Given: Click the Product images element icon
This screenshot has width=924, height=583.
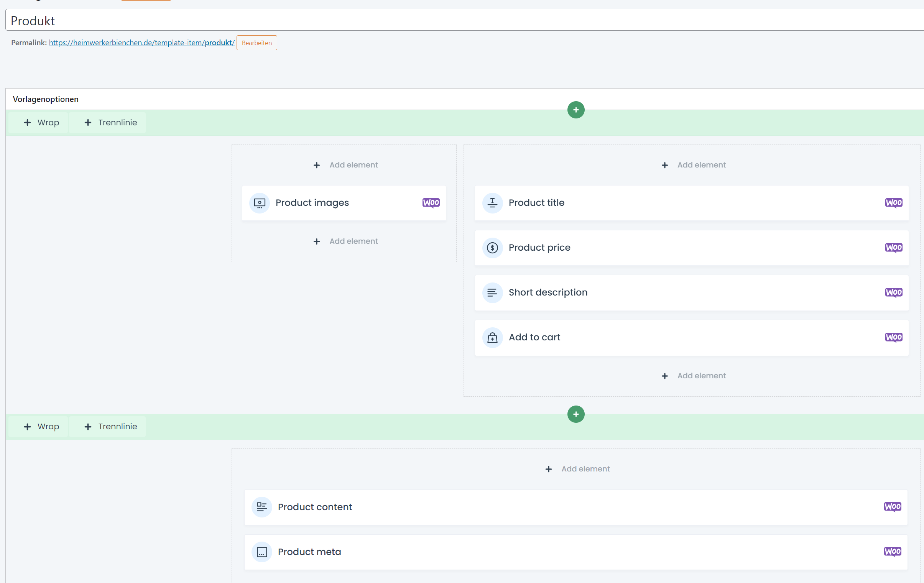Looking at the screenshot, I should (x=260, y=203).
